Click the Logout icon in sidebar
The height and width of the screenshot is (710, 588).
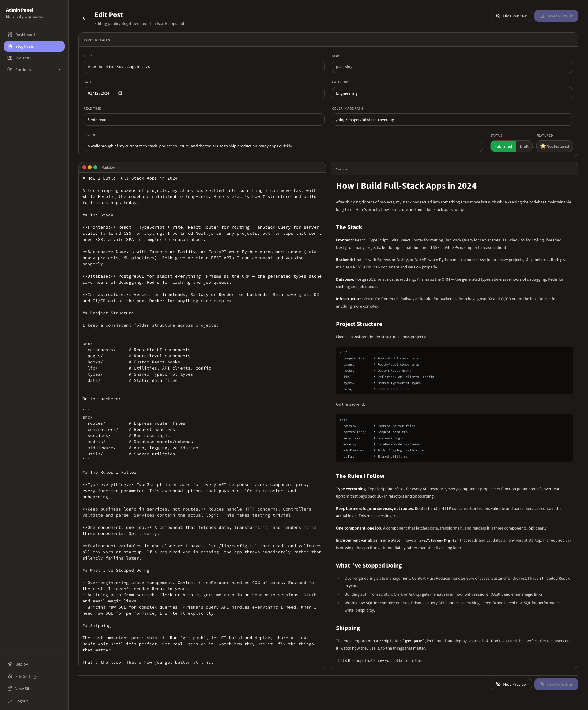click(10, 701)
